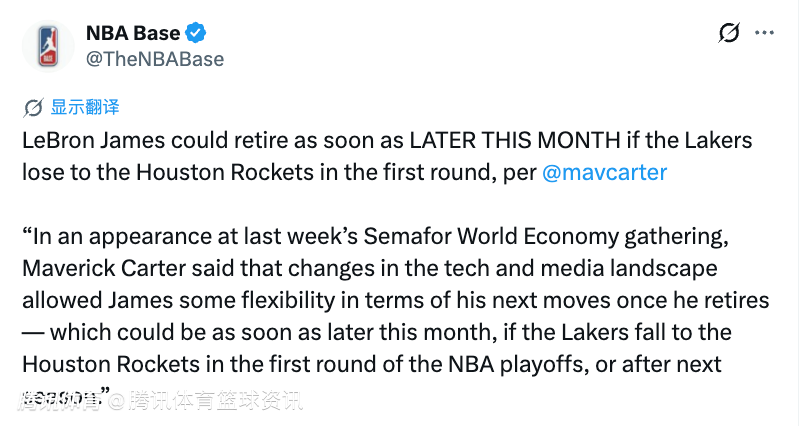Click the blue verified checkmark badge

197,33
